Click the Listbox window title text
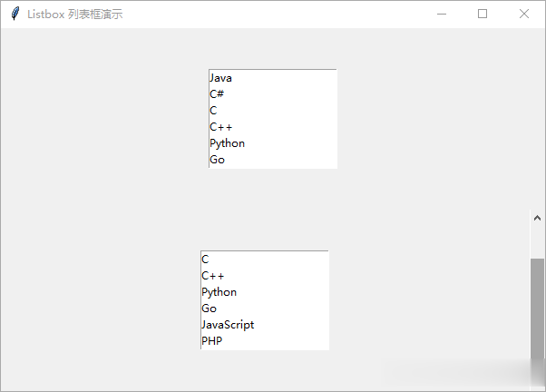Screen dimensions: 546x392 point(75,15)
